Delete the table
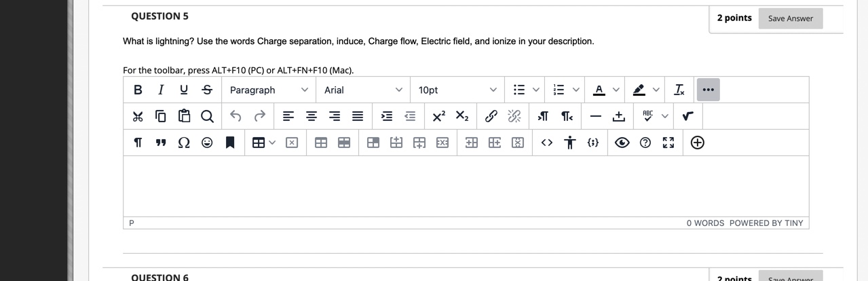Image resolution: width=868 pixels, height=281 pixels. tap(292, 143)
